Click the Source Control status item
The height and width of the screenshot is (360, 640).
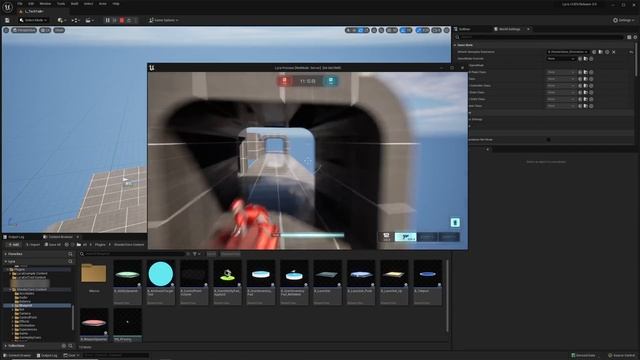(622, 356)
